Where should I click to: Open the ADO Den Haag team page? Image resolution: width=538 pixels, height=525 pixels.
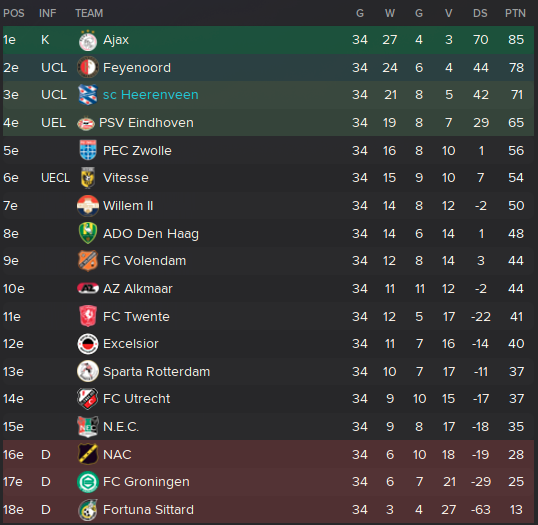151,234
